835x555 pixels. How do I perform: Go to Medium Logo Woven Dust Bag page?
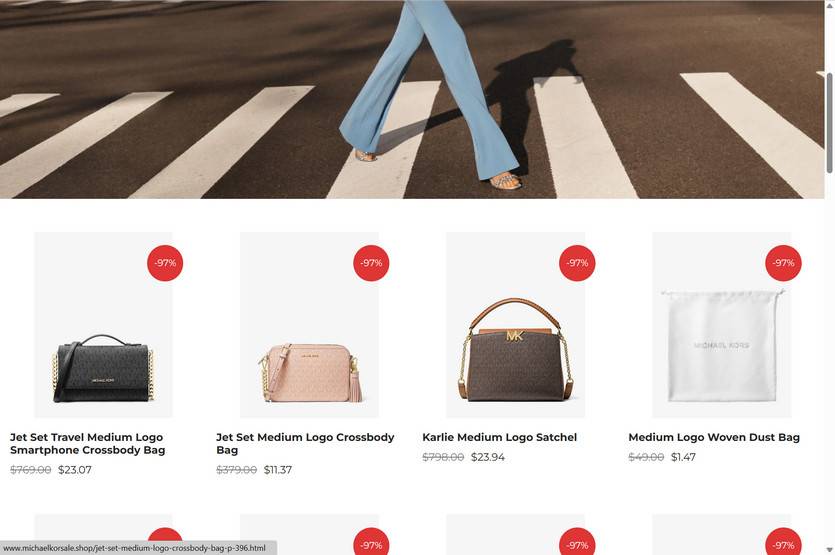click(x=714, y=437)
